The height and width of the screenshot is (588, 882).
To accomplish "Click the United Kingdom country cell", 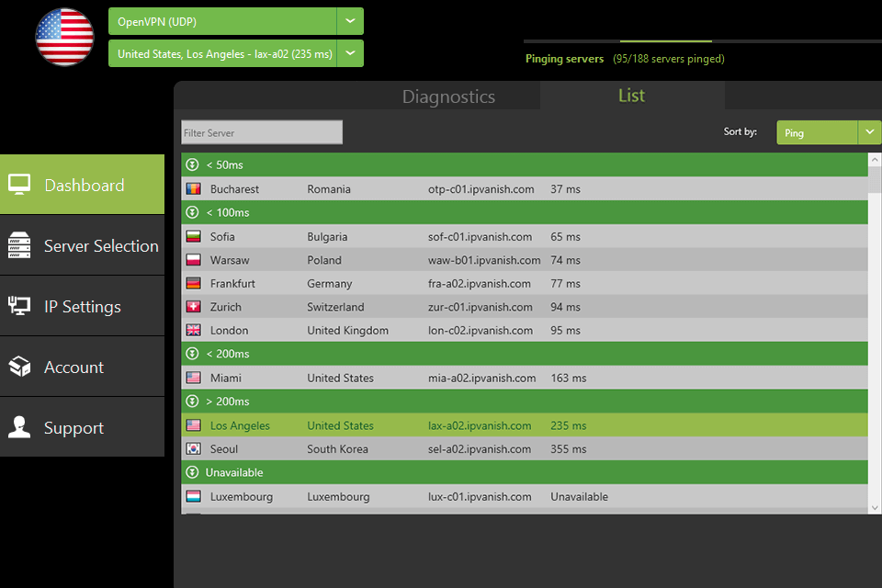I will [x=347, y=331].
